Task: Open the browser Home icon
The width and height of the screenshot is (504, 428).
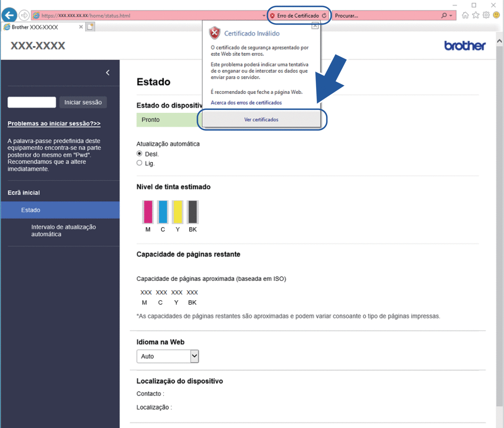Action: 465,15
